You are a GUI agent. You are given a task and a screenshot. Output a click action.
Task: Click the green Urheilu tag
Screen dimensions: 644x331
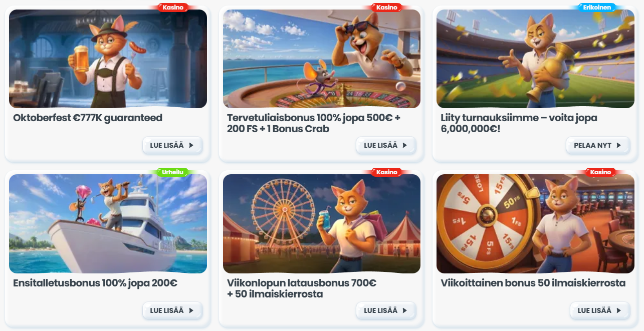tap(172, 172)
